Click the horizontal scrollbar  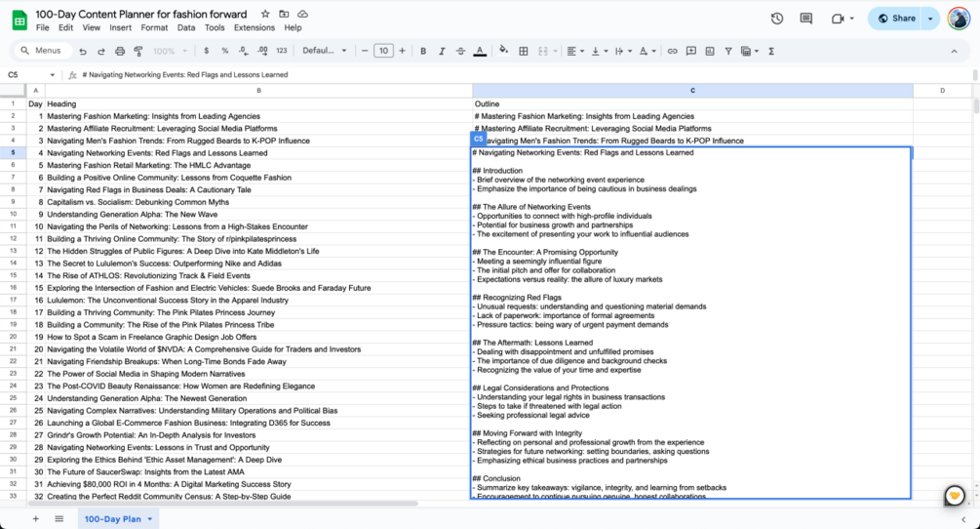click(x=223, y=503)
